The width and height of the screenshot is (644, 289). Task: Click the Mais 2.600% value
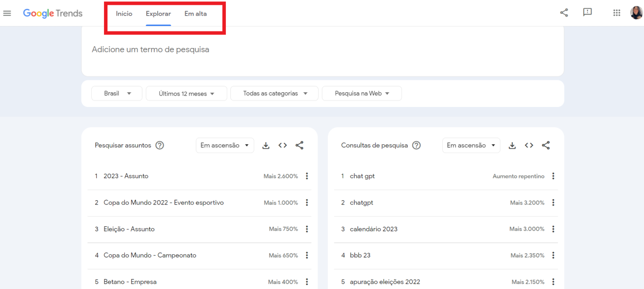click(x=281, y=176)
